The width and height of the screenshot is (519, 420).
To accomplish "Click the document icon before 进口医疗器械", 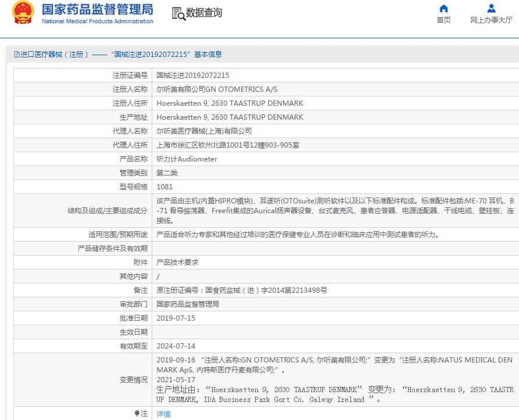I will point(16,54).
